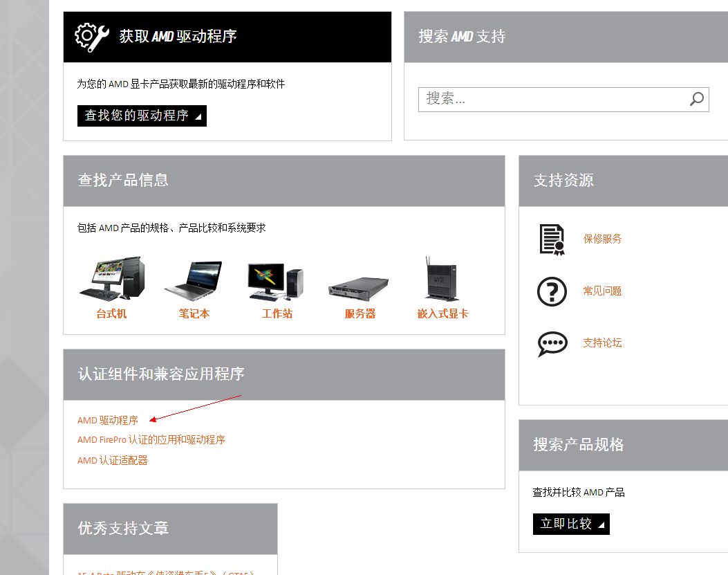Click the gear and wrench driver icon
This screenshot has height=575, width=728.
click(x=92, y=37)
